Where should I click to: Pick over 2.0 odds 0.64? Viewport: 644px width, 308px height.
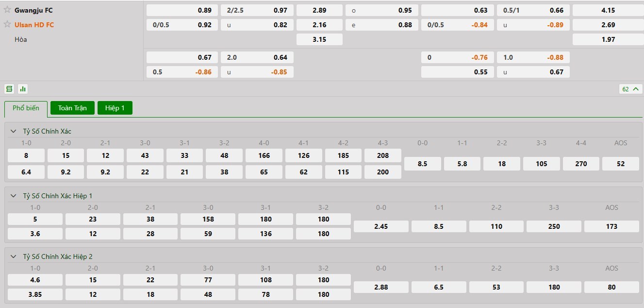click(257, 57)
